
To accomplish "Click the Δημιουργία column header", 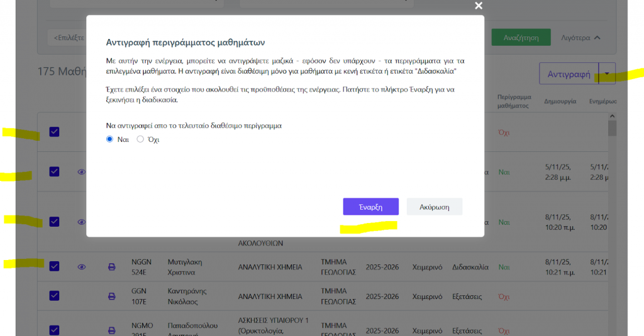I will (x=560, y=101).
